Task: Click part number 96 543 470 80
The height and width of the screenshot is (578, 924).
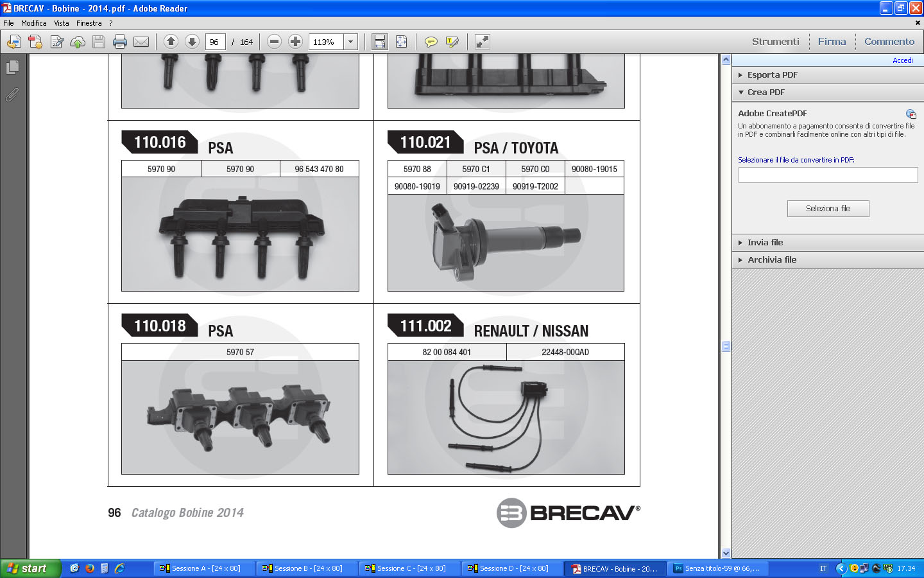Action: pos(319,169)
